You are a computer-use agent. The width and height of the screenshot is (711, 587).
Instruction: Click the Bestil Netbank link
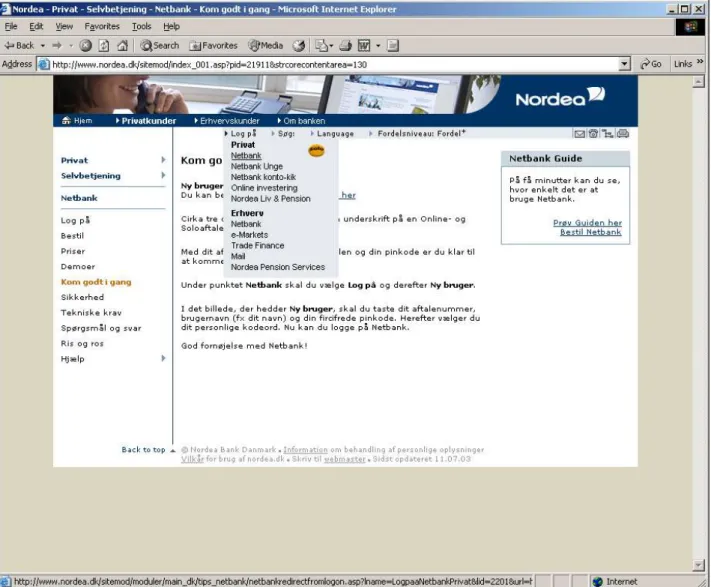(590, 232)
